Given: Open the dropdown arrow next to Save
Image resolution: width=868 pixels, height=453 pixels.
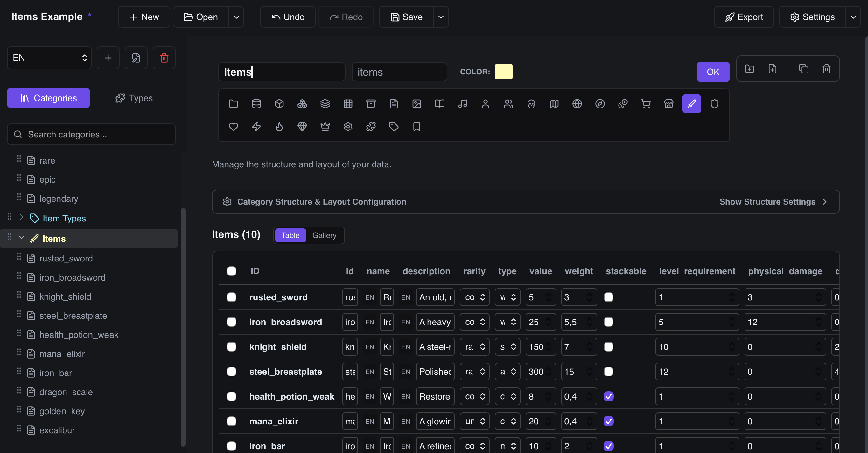Looking at the screenshot, I should (441, 17).
